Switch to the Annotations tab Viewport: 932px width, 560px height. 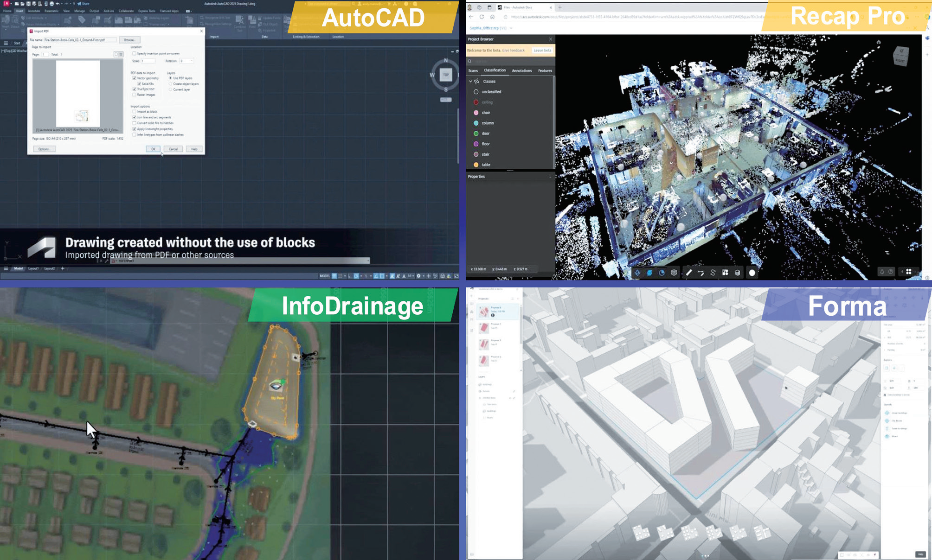coord(521,70)
